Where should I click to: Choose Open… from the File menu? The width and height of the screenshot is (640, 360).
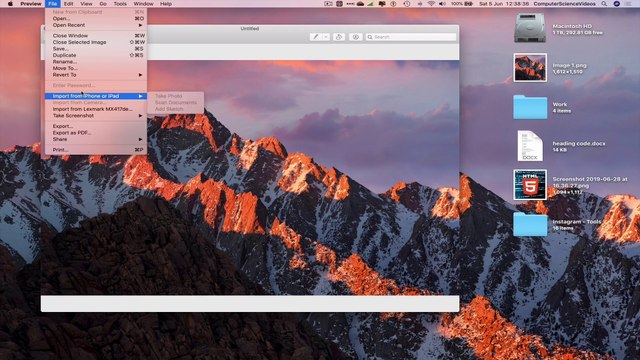tap(96, 18)
